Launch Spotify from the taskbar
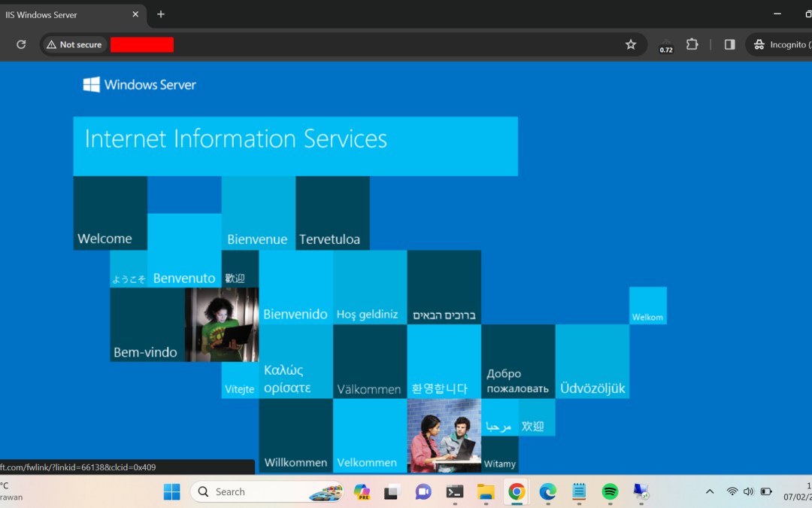The width and height of the screenshot is (812, 508). pos(610,492)
